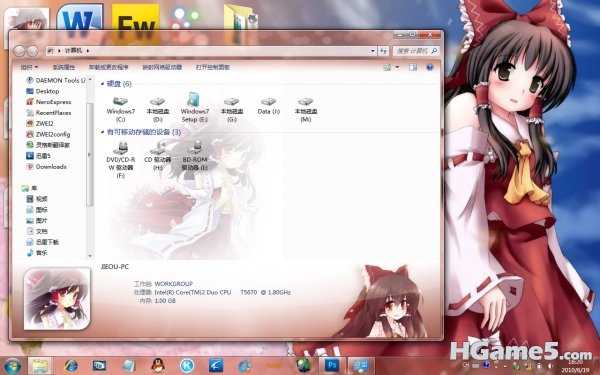The image size is (600, 375).
Task: Click the volume icon in system tray
Action: 550,366
